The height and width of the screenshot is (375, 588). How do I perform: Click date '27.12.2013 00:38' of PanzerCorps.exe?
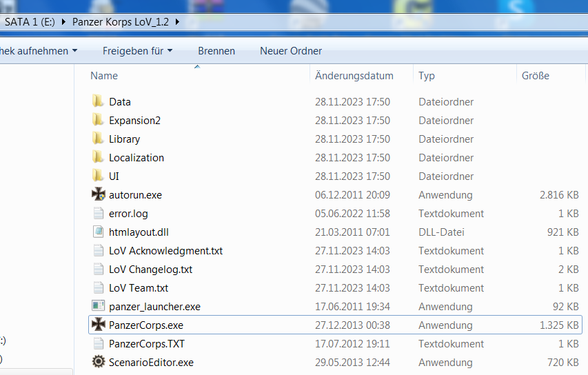pos(352,325)
